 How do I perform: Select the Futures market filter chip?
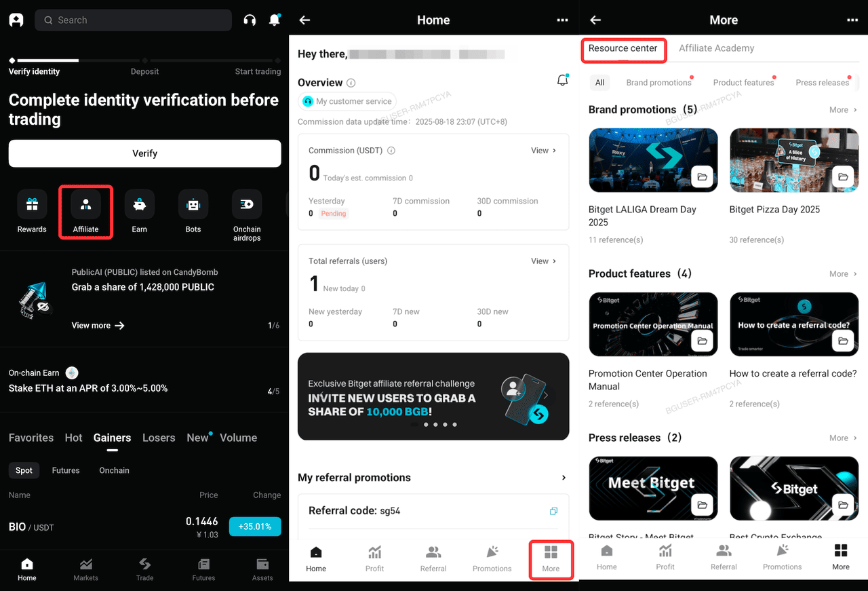point(66,470)
